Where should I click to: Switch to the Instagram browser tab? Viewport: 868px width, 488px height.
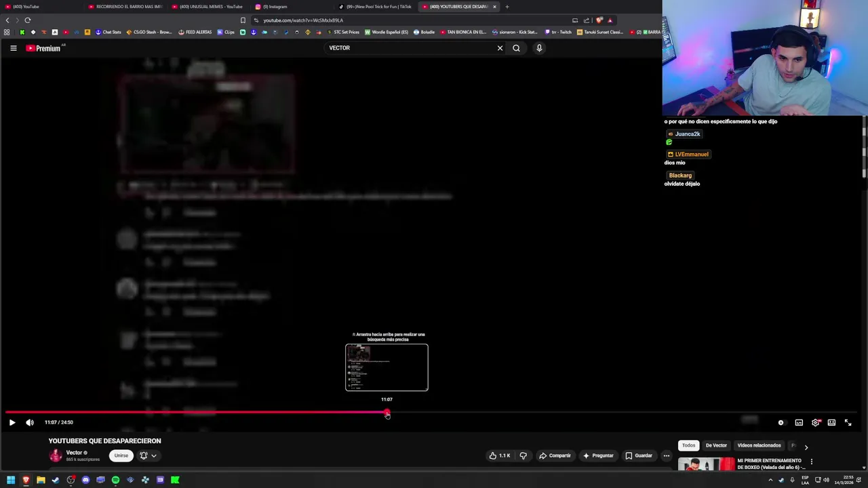click(291, 7)
